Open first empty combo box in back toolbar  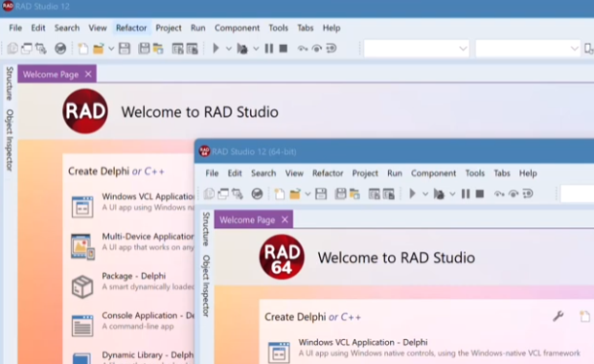tap(417, 49)
